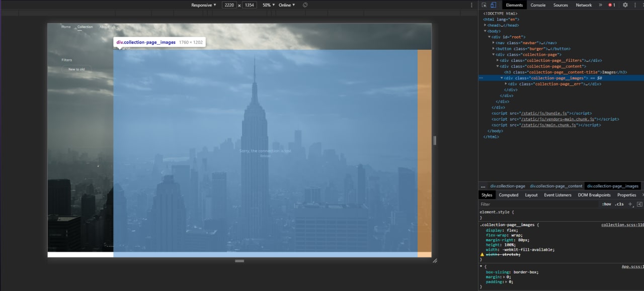This screenshot has width=644, height=291.
Task: Open the vendors~main.chunk.js script link
Action: click(558, 119)
